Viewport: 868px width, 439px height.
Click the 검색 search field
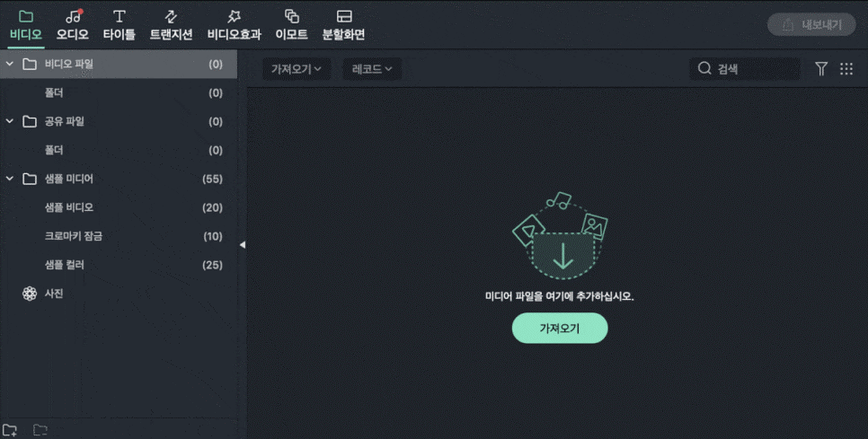(745, 69)
